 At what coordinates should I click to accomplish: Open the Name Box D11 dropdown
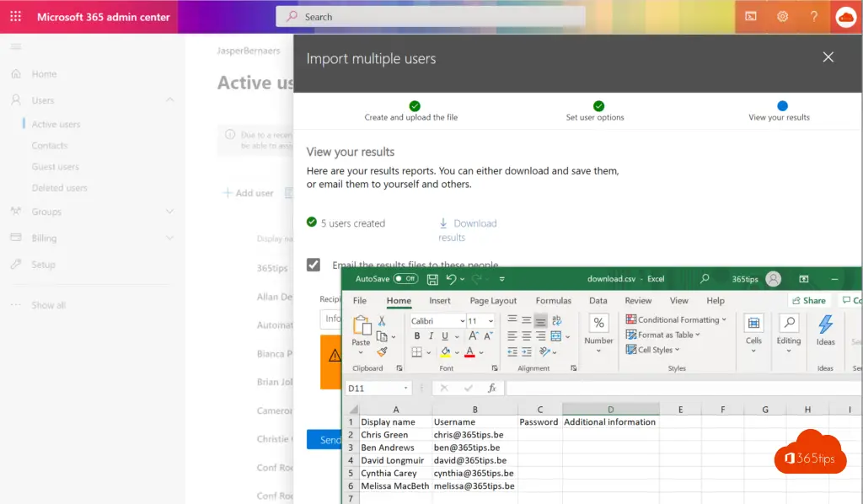[406, 388]
